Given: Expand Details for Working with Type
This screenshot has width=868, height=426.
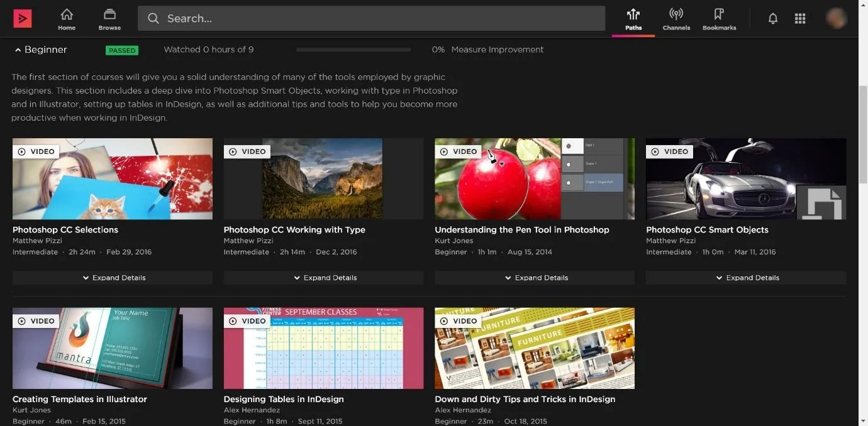Looking at the screenshot, I should click(x=323, y=278).
